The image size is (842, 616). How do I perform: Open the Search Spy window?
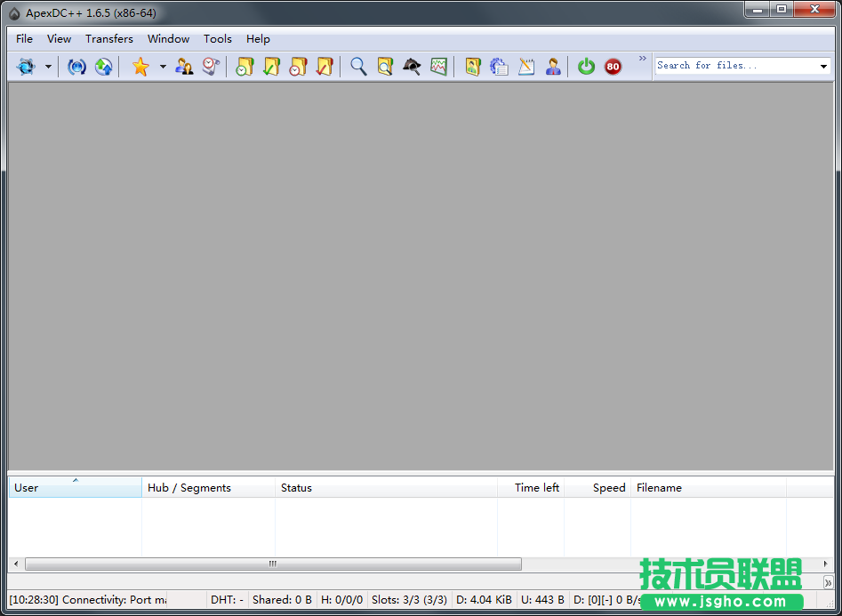tap(412, 67)
